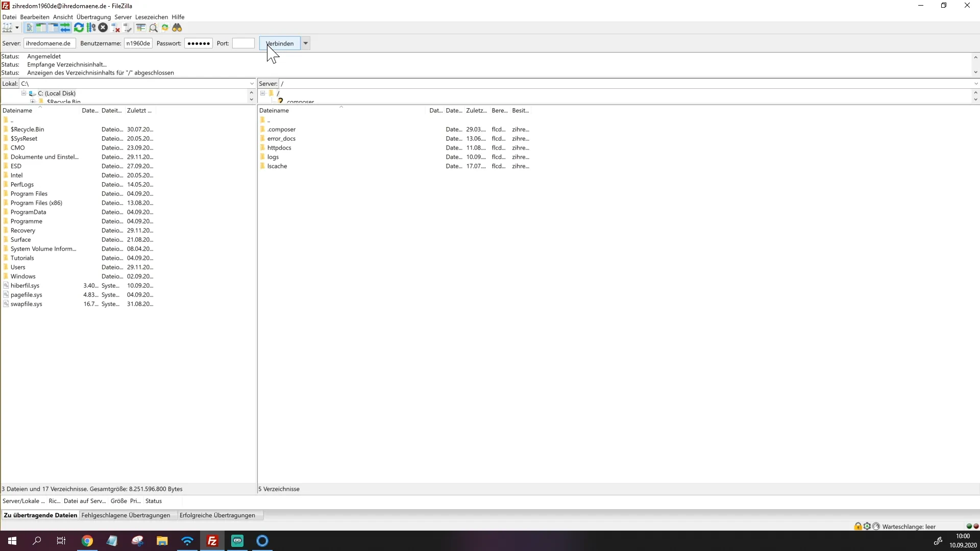Open Google Chrome from taskbar
The image size is (980, 551).
click(87, 541)
